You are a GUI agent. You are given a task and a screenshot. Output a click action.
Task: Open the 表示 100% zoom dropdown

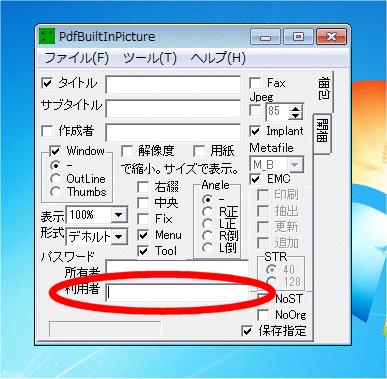[x=119, y=215]
